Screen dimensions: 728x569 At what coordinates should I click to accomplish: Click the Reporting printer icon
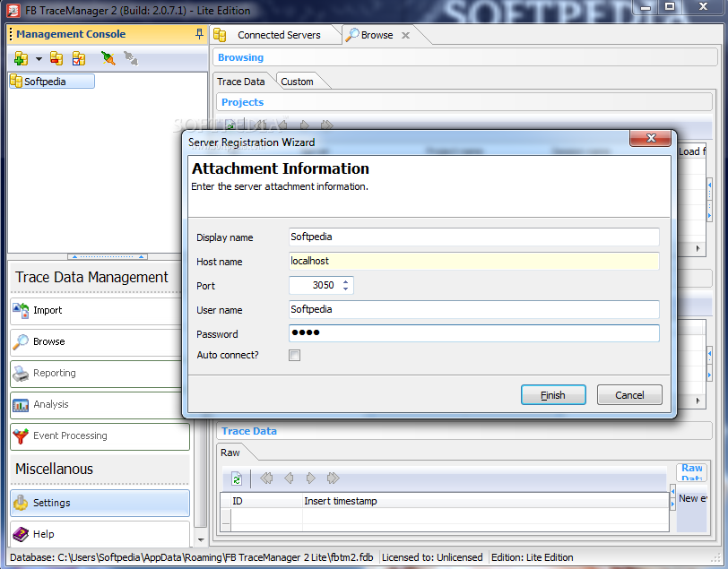click(x=21, y=373)
